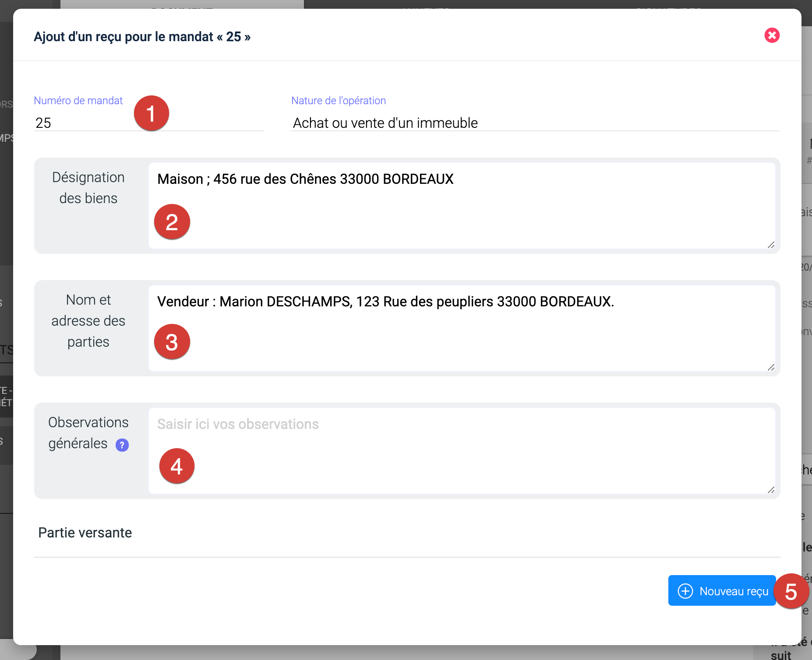Click the resize handle of the observations textarea
Viewport: 812px width, 660px height.
coord(771,490)
